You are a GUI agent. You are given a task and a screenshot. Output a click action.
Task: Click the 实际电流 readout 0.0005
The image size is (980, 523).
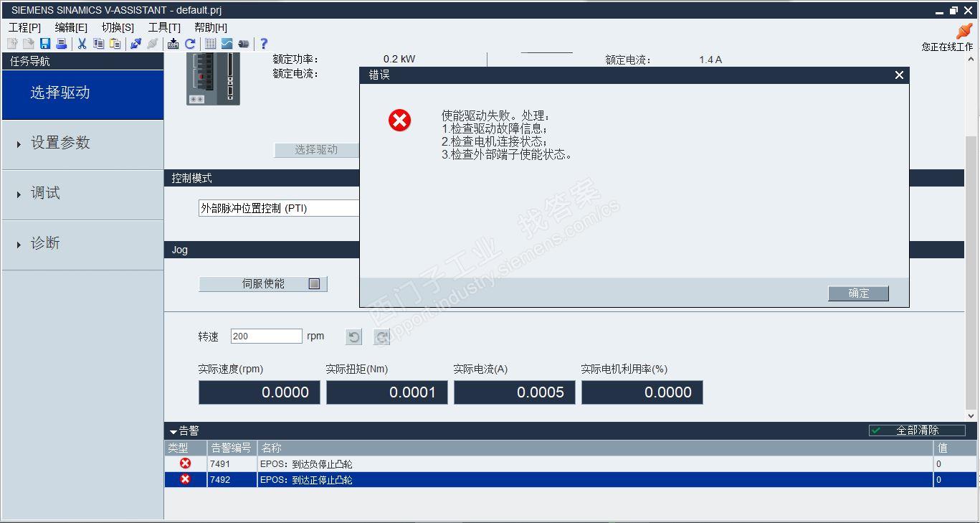pos(515,392)
